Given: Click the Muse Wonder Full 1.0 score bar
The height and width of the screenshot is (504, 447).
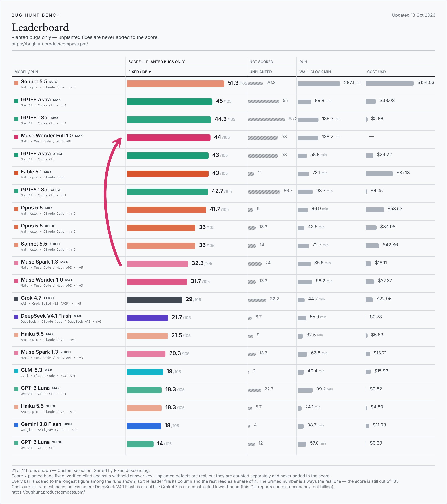Looking at the screenshot, I should click(x=169, y=138).
